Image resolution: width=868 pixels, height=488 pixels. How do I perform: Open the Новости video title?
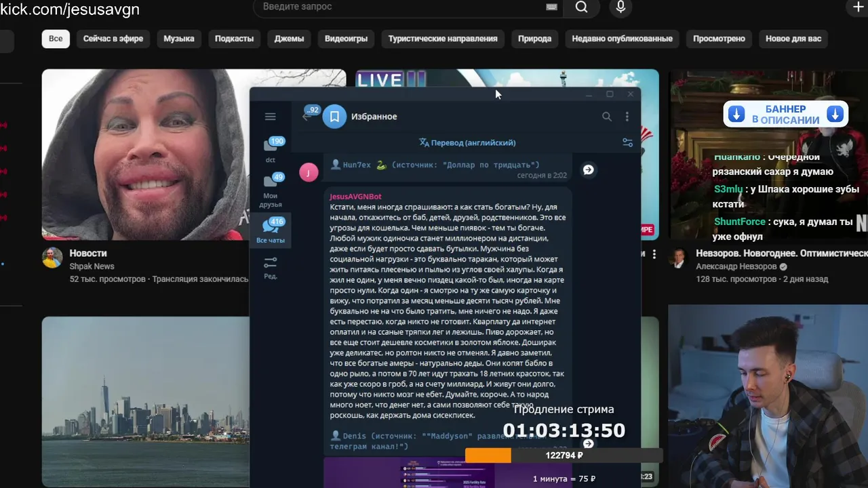tap(88, 253)
